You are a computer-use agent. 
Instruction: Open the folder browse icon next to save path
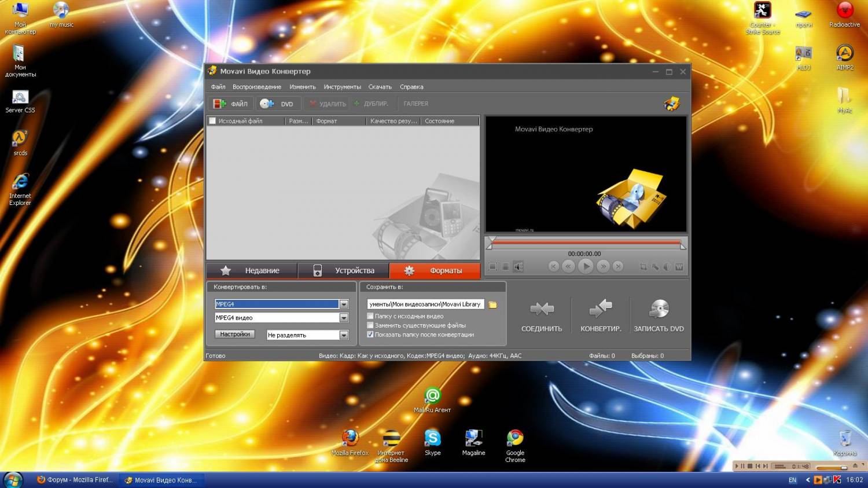[x=493, y=304]
